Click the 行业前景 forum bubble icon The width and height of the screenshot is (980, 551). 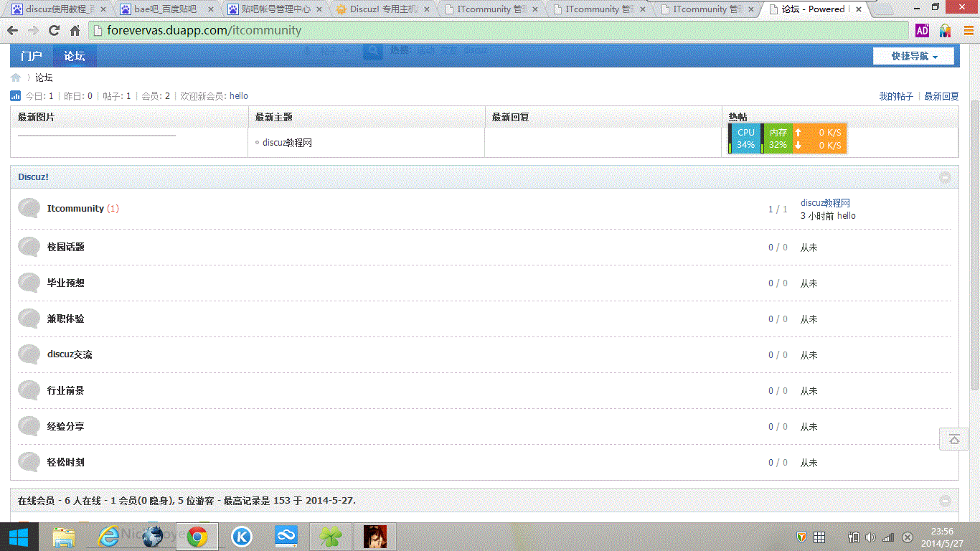tap(29, 390)
